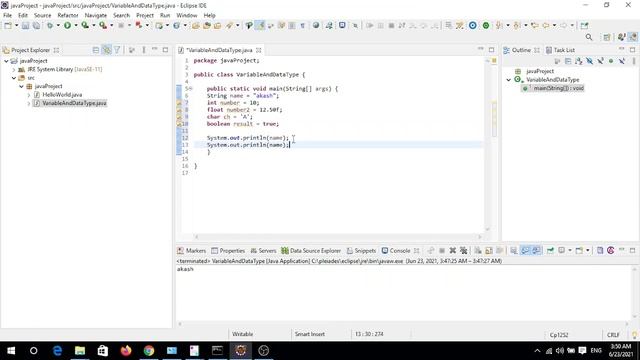The height and width of the screenshot is (360, 640).
Task: Switch to the Task List tab
Action: pos(560,50)
